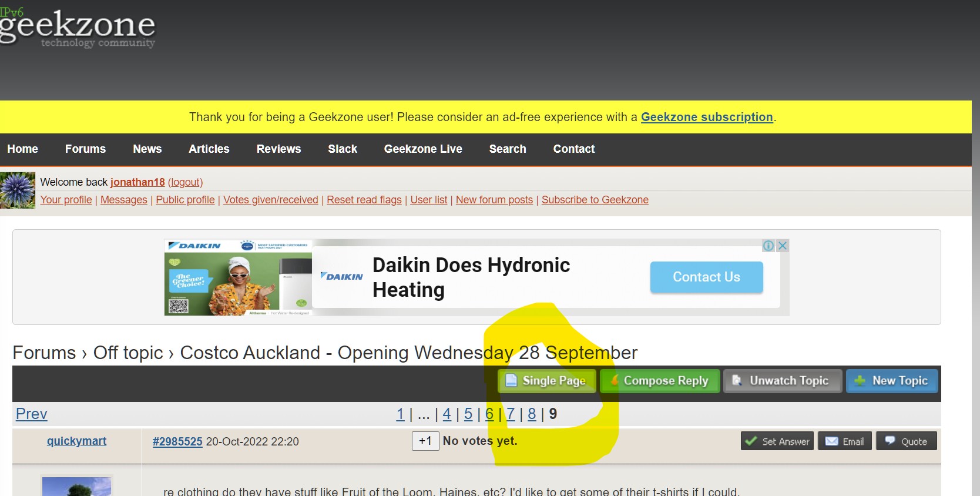Open Geekzone Live
This screenshot has height=496, width=980.
[423, 149]
